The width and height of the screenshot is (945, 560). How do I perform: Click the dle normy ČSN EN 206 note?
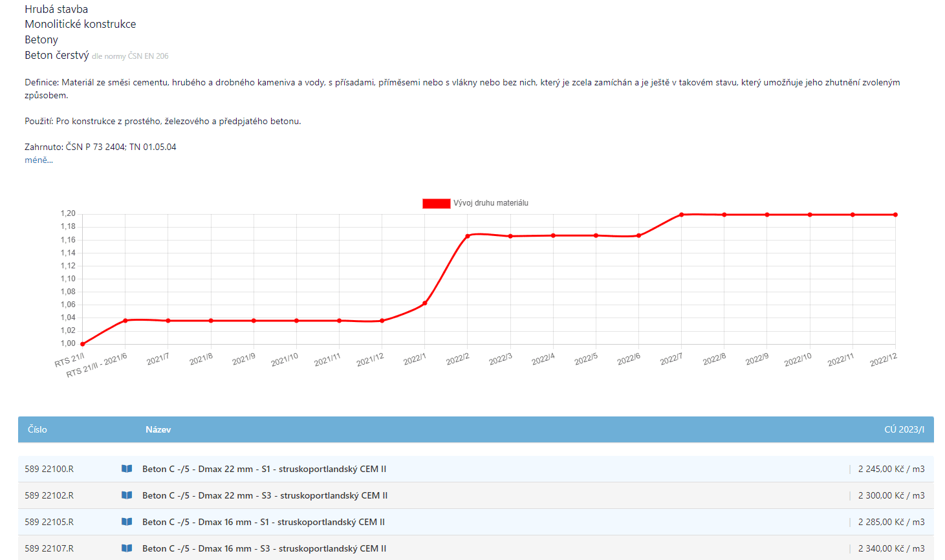[x=130, y=56]
